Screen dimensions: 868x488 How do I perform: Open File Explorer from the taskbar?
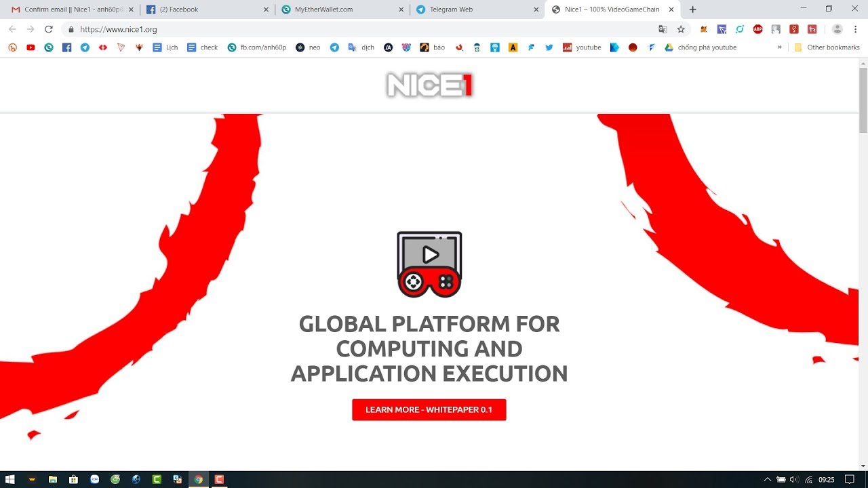pyautogui.click(x=52, y=479)
